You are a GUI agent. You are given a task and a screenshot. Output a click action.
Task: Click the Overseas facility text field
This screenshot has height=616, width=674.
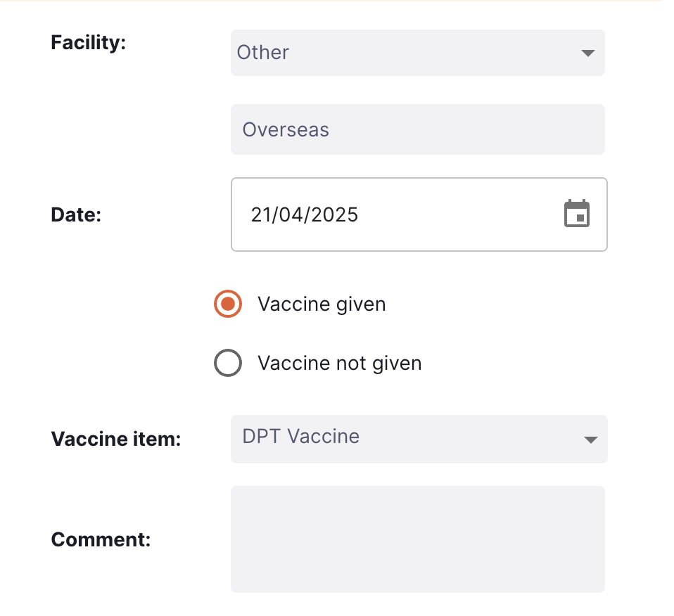tap(418, 129)
